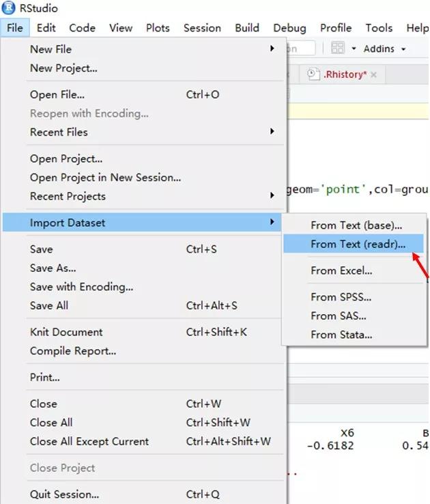This screenshot has width=430, height=504.
Task: Expand the Recent Files submenu arrow
Action: (272, 132)
